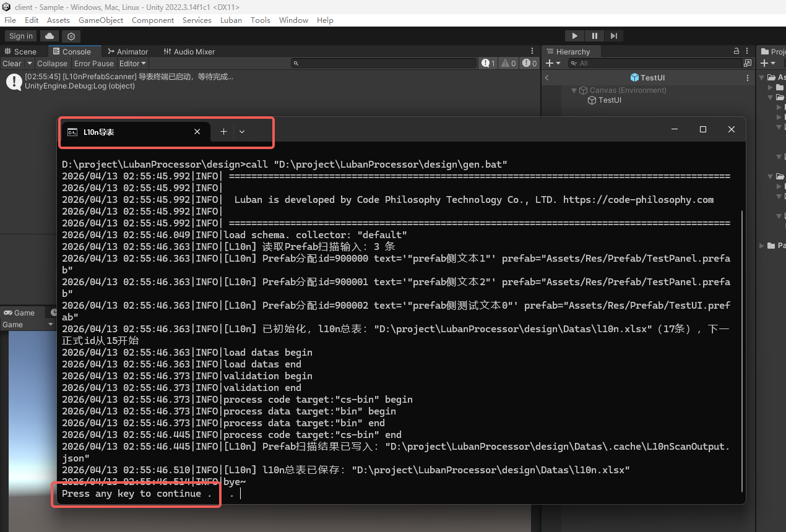The width and height of the screenshot is (786, 532).
Task: Switch to the Audio Mixer tab
Action: click(189, 51)
